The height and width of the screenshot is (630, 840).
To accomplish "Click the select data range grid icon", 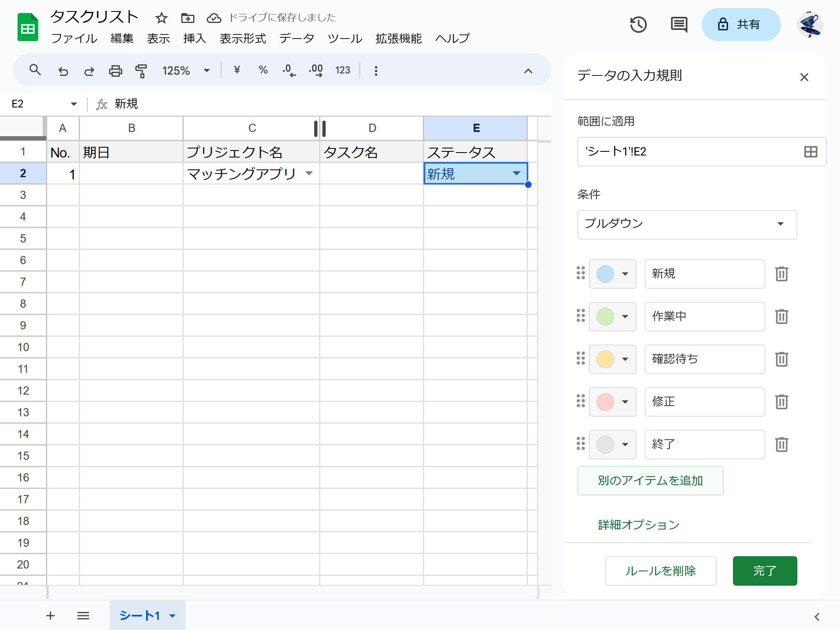I will (810, 152).
